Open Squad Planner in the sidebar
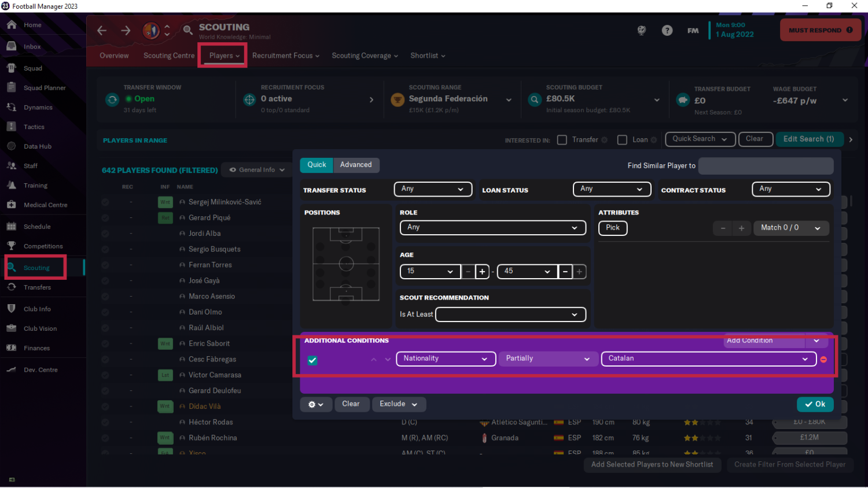 (43, 88)
